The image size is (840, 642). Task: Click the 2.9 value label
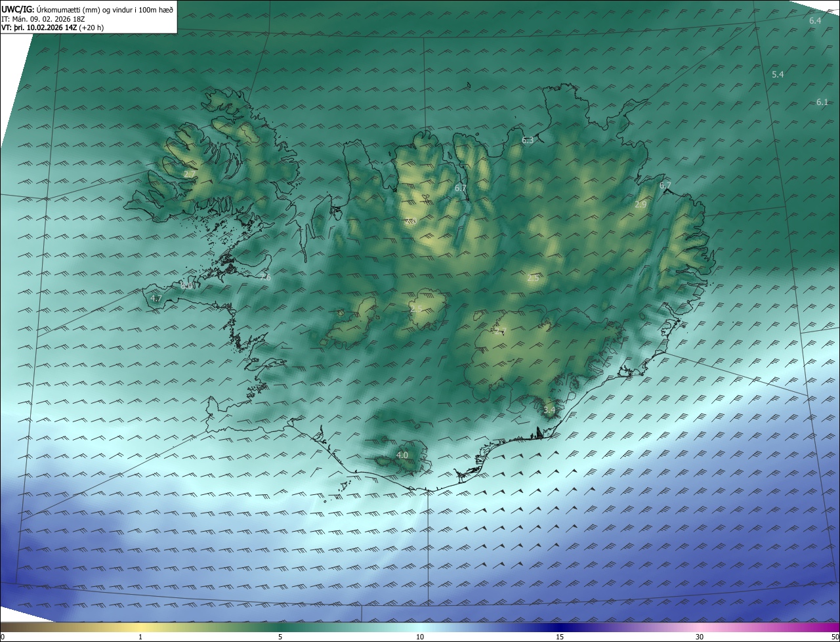(640, 205)
